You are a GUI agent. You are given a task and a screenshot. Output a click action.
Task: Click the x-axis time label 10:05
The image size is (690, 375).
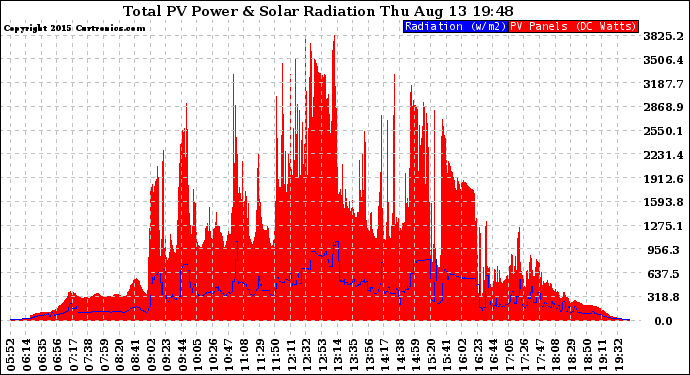coord(198,355)
